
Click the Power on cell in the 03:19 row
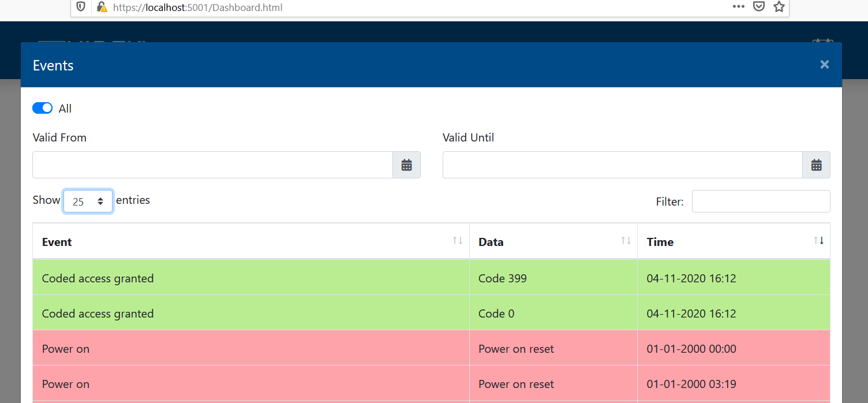click(251, 383)
